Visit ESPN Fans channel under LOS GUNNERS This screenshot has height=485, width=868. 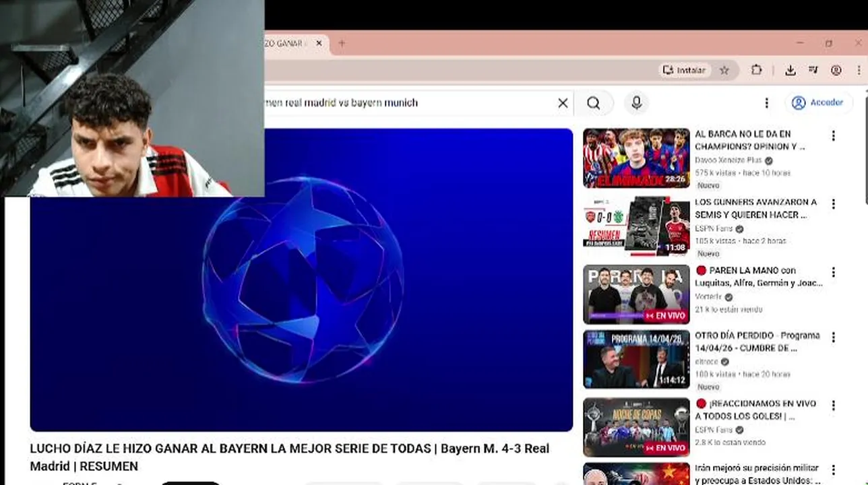pyautogui.click(x=714, y=228)
